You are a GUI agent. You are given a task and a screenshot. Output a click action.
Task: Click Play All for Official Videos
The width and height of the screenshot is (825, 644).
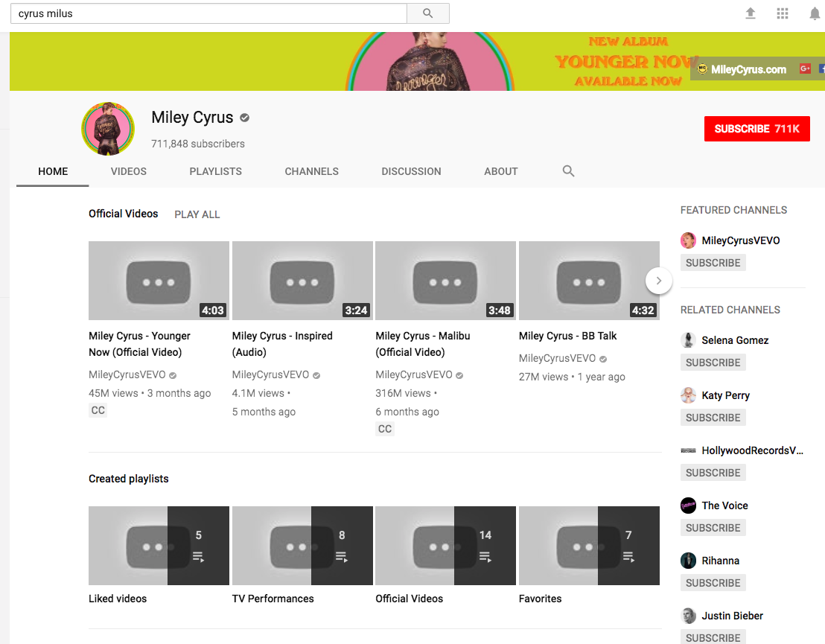197,214
